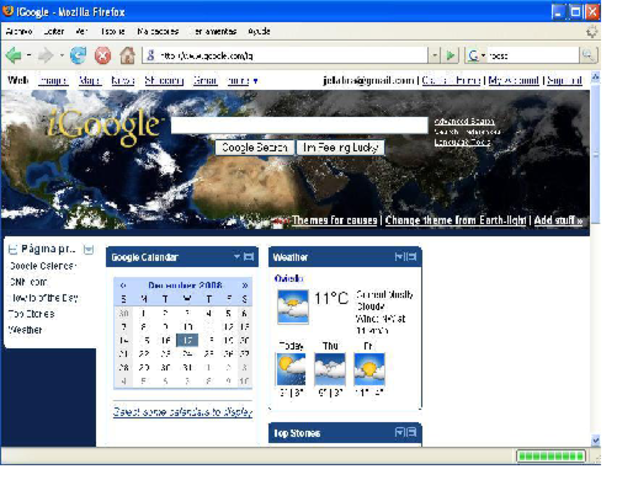This screenshot has height=480, width=617.
Task: Go to previous month in calendar gadget
Action: [123, 285]
